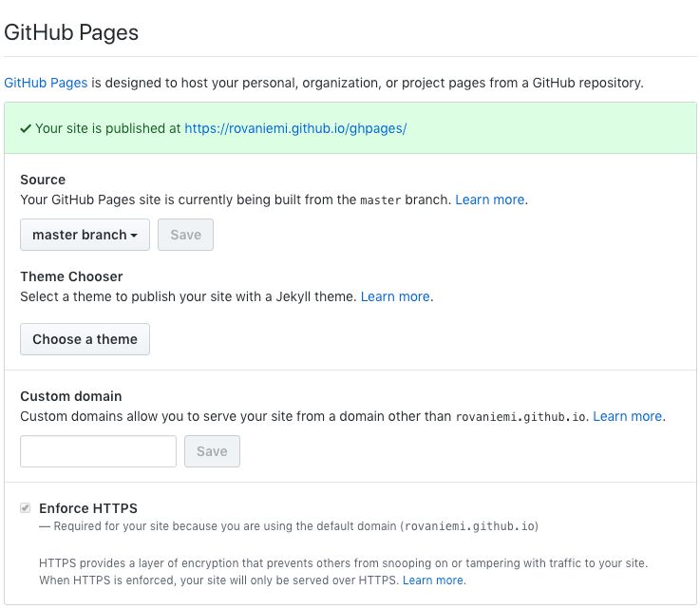Click 'Required for your site' note text

(289, 526)
